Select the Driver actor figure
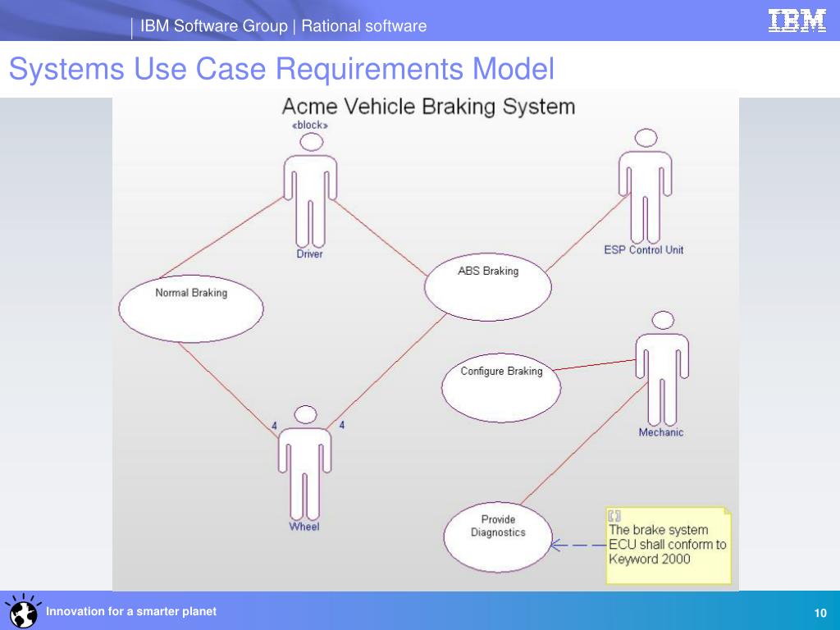The width and height of the screenshot is (840, 630). pyautogui.click(x=310, y=189)
